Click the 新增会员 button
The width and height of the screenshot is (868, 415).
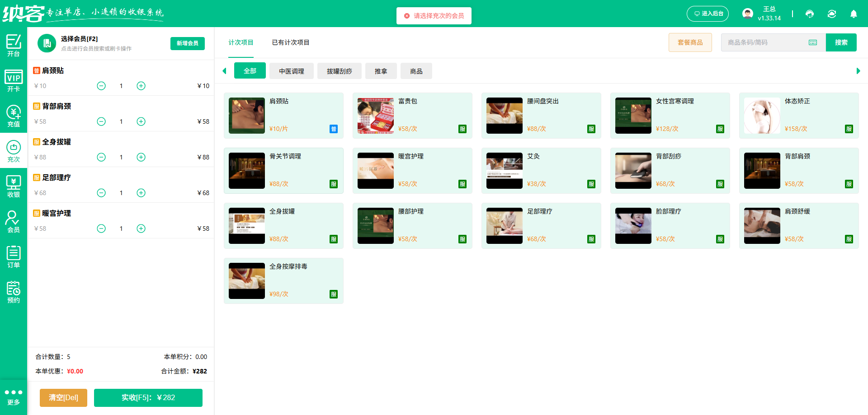point(187,43)
